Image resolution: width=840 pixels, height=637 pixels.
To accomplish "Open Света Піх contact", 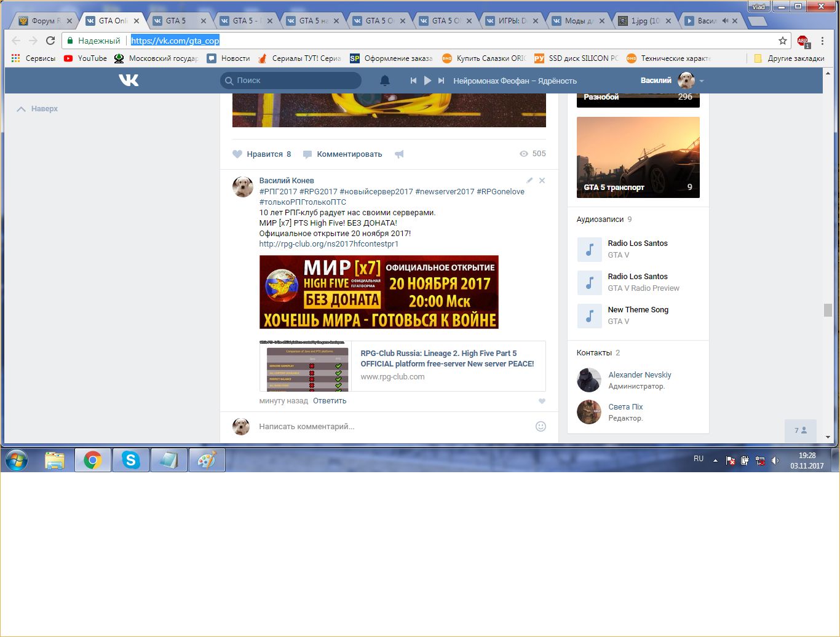I will 625,407.
